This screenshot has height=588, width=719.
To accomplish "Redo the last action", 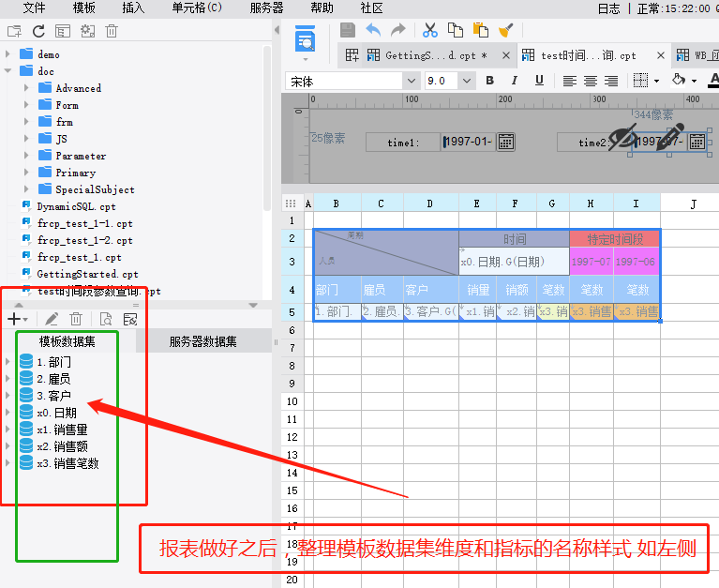I will [398, 30].
